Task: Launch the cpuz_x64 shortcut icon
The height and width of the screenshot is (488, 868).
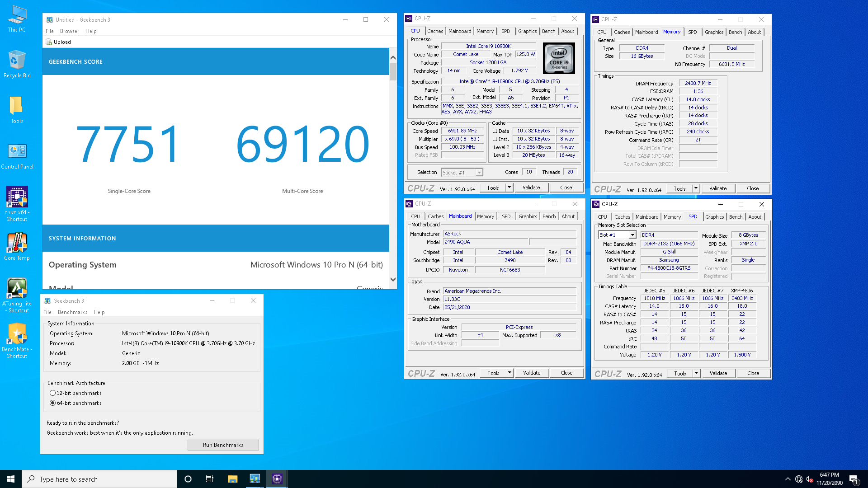Action: [x=17, y=204]
